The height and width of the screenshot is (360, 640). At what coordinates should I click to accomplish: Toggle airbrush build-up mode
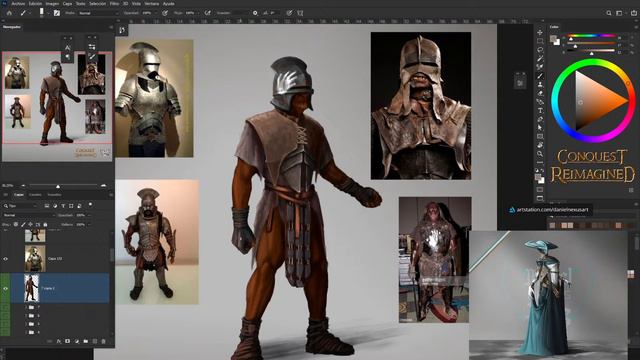[208, 13]
